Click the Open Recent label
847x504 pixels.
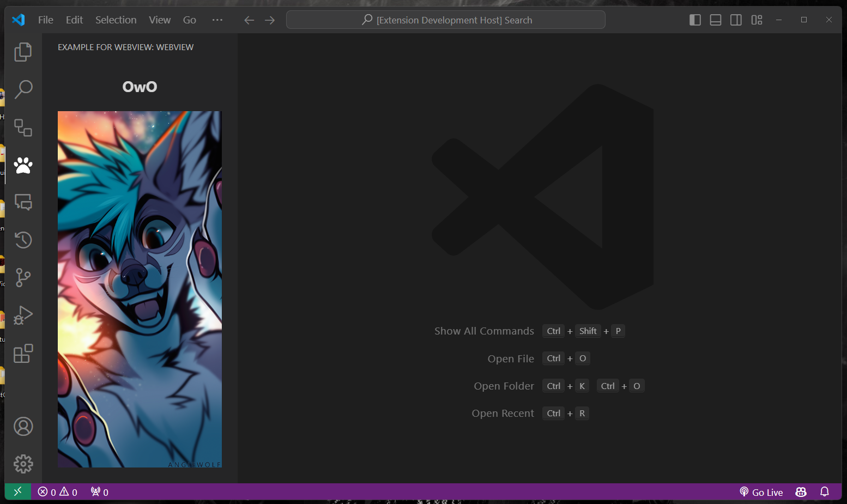pos(503,413)
